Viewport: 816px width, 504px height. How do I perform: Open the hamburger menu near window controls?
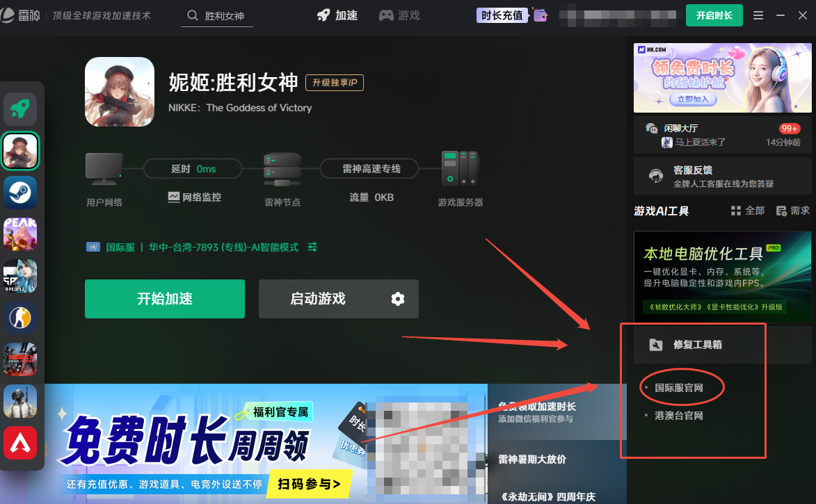pyautogui.click(x=758, y=15)
